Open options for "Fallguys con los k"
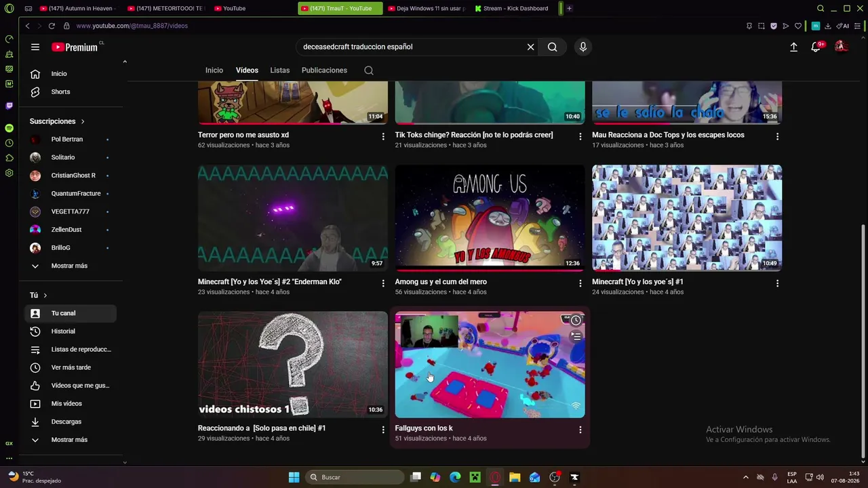 tap(580, 430)
